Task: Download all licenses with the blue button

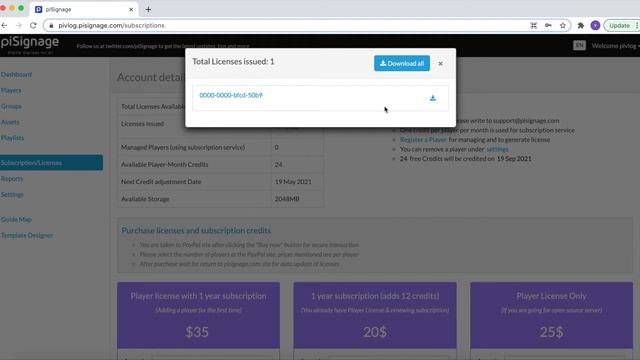Action: [x=402, y=63]
